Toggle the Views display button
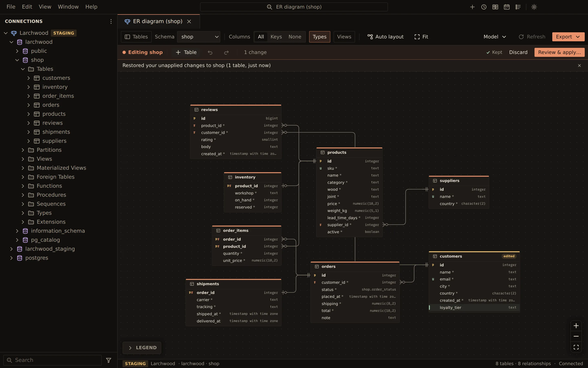 click(344, 37)
